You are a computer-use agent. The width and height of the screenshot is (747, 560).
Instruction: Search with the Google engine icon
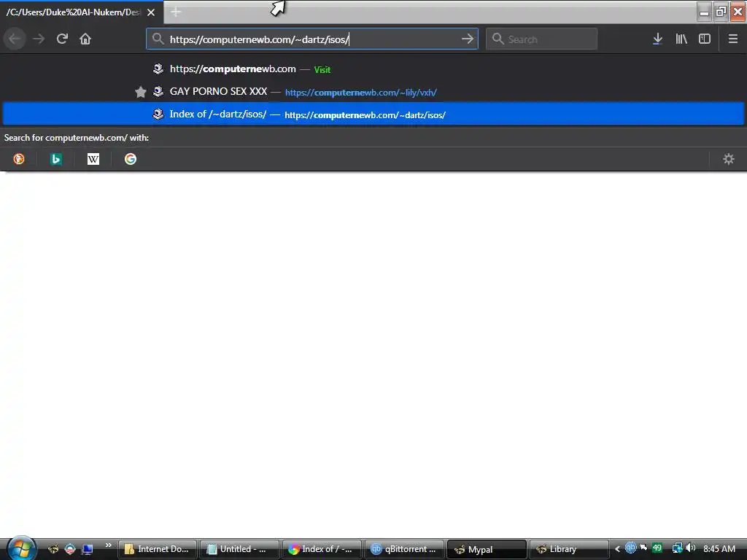[131, 159]
